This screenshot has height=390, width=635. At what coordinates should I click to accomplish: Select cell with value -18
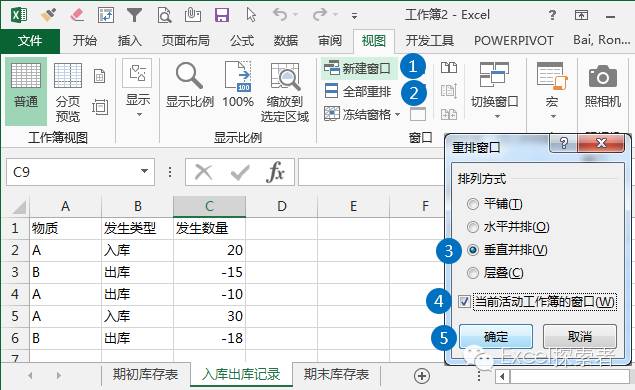209,338
